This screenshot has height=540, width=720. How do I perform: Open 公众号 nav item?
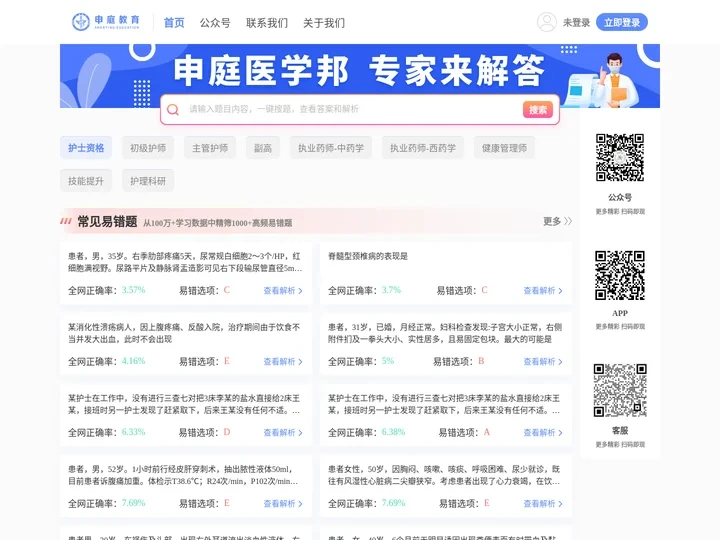coord(215,22)
